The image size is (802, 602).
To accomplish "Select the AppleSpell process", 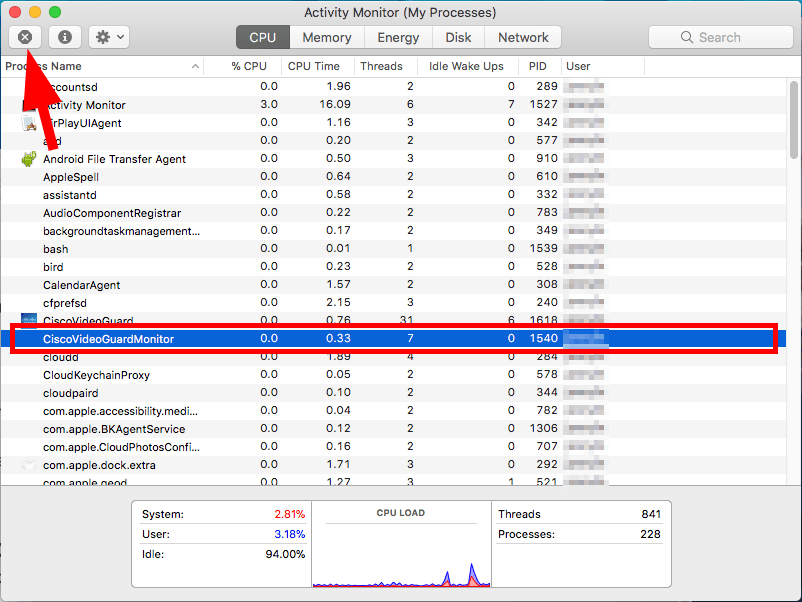I will [x=393, y=177].
